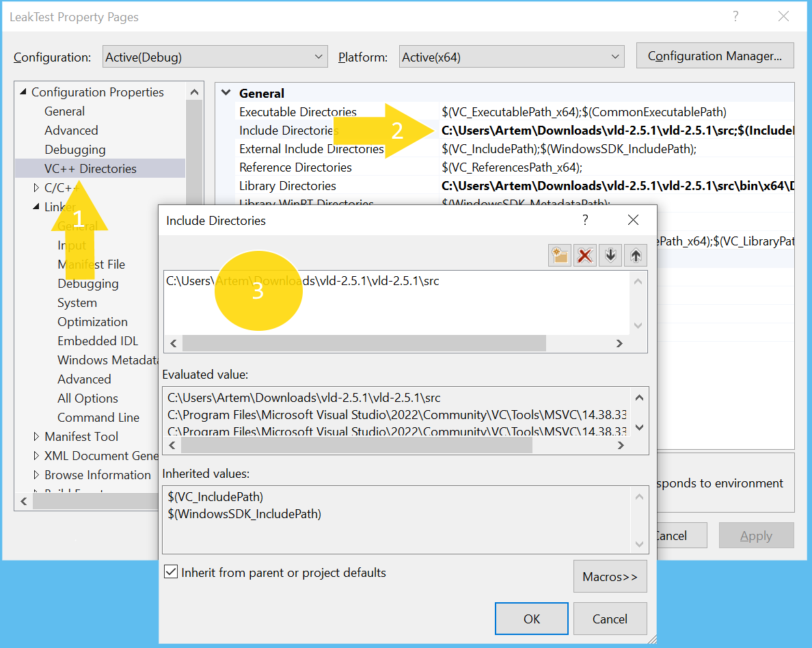Click the question mark on Property Pages title bar

coord(735,16)
